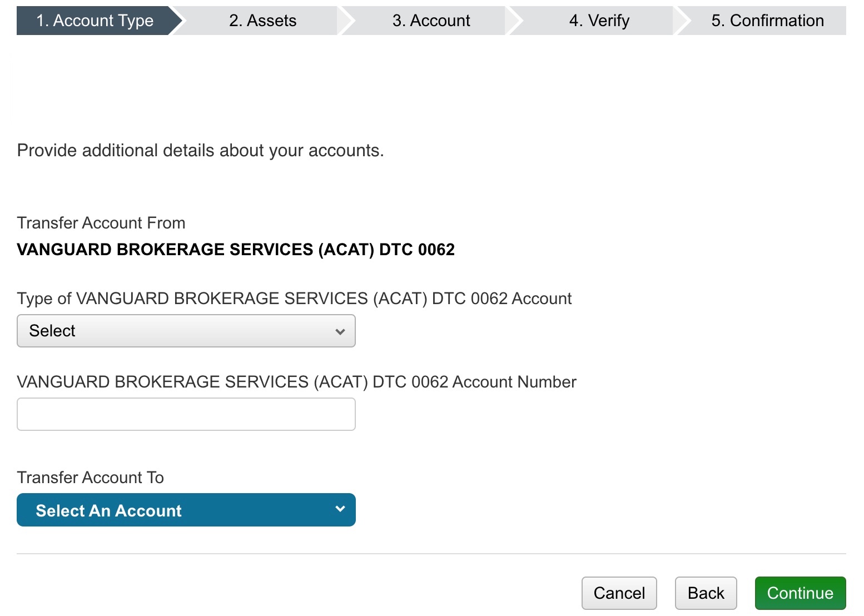864x616 pixels.
Task: Click the Transfer Account From label
Action: tap(101, 223)
